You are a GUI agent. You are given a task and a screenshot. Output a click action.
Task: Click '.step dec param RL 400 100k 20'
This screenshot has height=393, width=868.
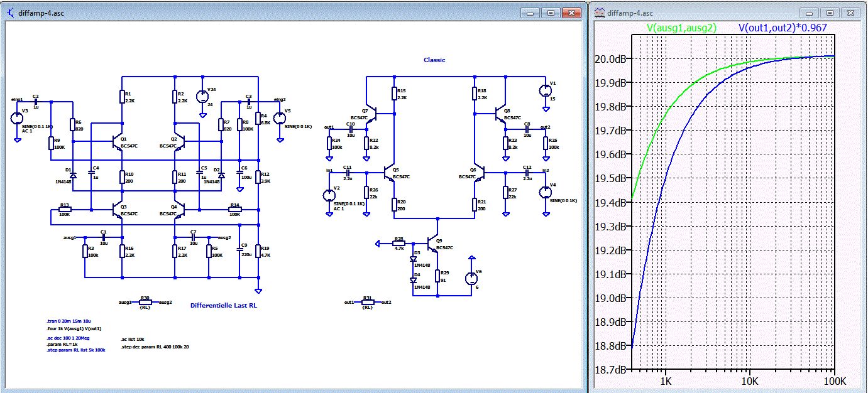[x=154, y=347]
